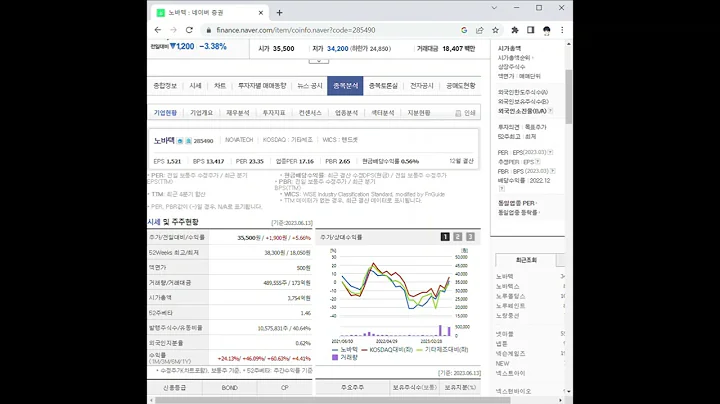Click the Google icon in address bar

pyautogui.click(x=464, y=30)
